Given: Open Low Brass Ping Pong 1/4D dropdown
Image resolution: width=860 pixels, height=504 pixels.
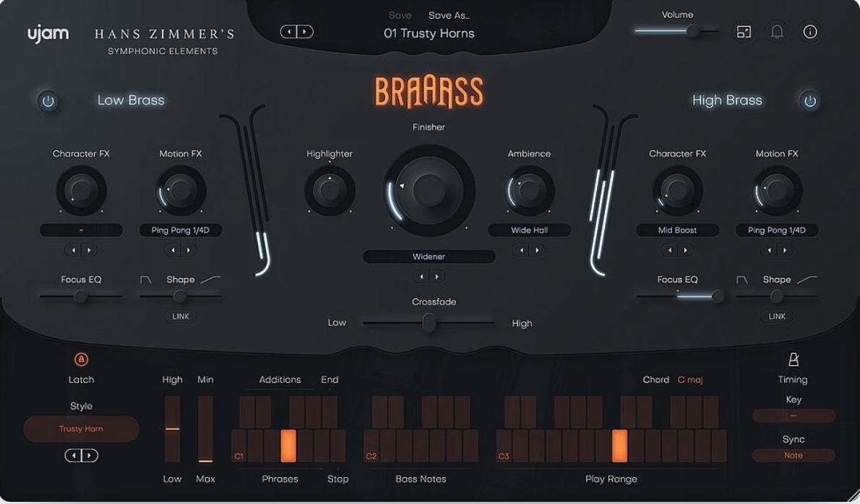Looking at the screenshot, I should pos(181,230).
